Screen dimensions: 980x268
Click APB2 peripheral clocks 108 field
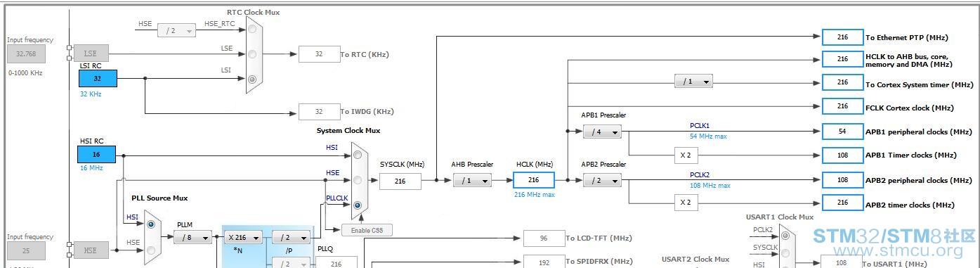(x=843, y=179)
